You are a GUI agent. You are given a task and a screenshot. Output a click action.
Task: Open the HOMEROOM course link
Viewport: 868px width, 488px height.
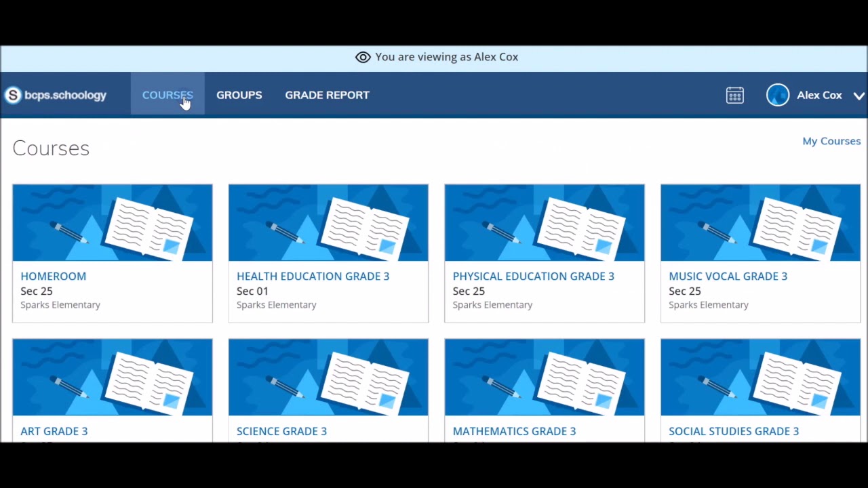click(x=53, y=276)
